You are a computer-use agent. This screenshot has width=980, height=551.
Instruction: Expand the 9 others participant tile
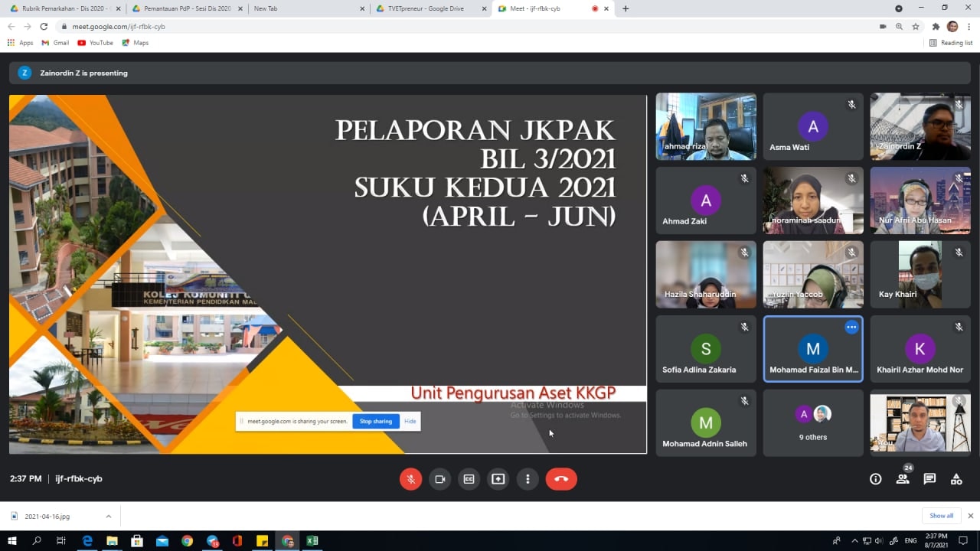[813, 423]
